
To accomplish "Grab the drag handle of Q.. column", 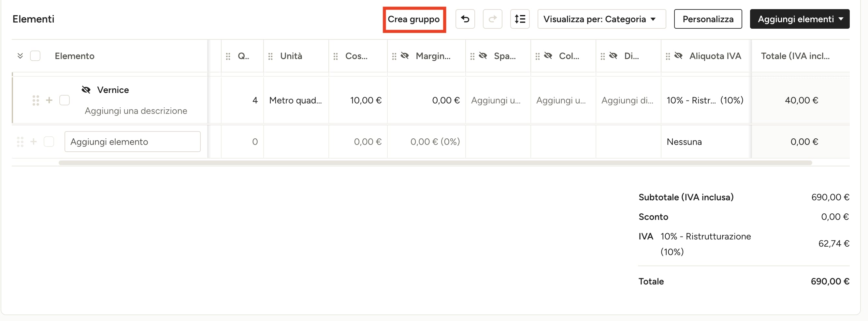I will (228, 56).
